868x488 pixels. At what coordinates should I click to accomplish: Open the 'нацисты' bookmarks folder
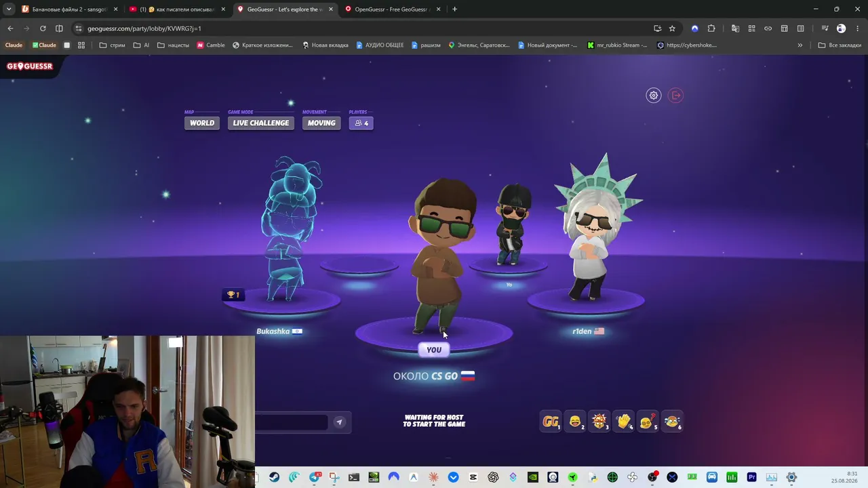(173, 45)
